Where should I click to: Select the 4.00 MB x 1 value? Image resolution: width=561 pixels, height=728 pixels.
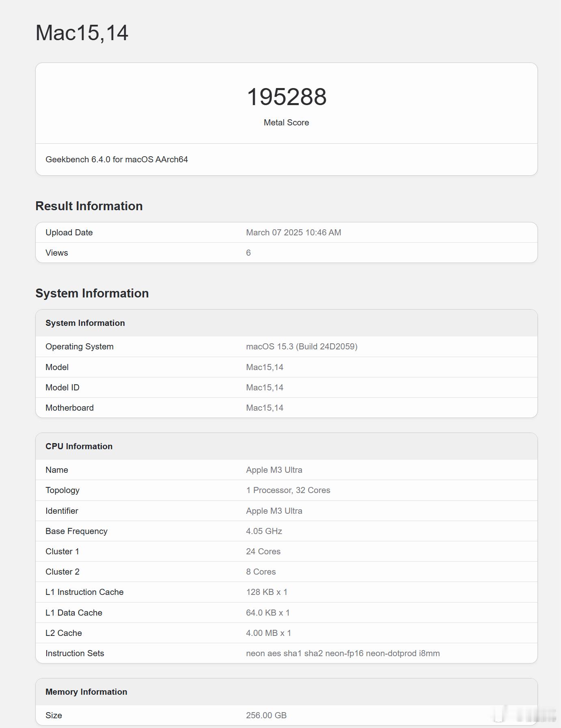268,633
